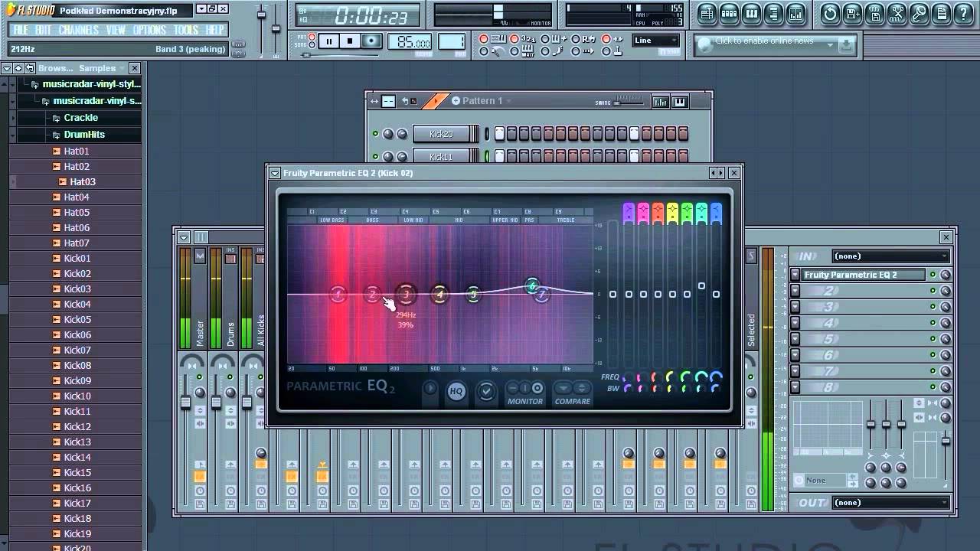This screenshot has height=551, width=980.
Task: Stop playback in the transport panel
Action: (350, 41)
